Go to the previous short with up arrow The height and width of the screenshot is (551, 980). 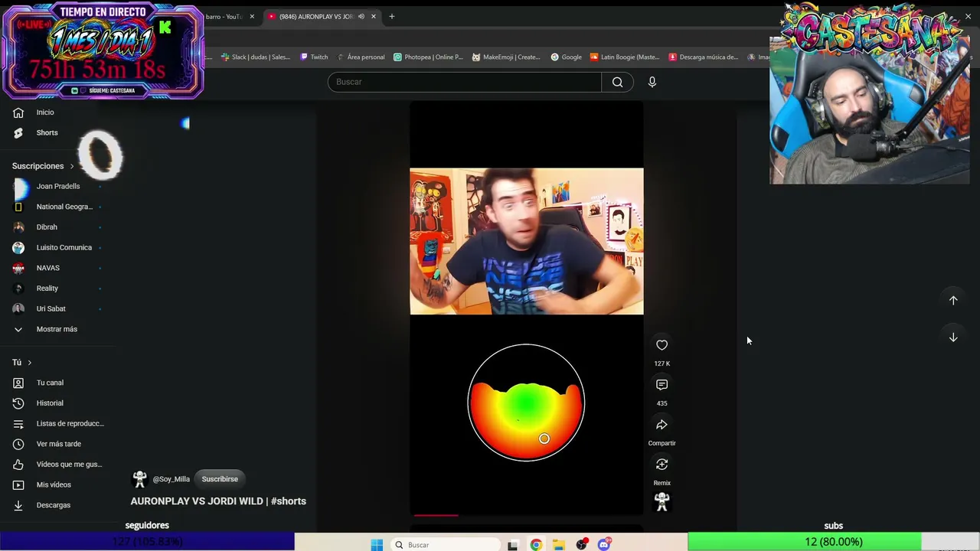(x=953, y=300)
